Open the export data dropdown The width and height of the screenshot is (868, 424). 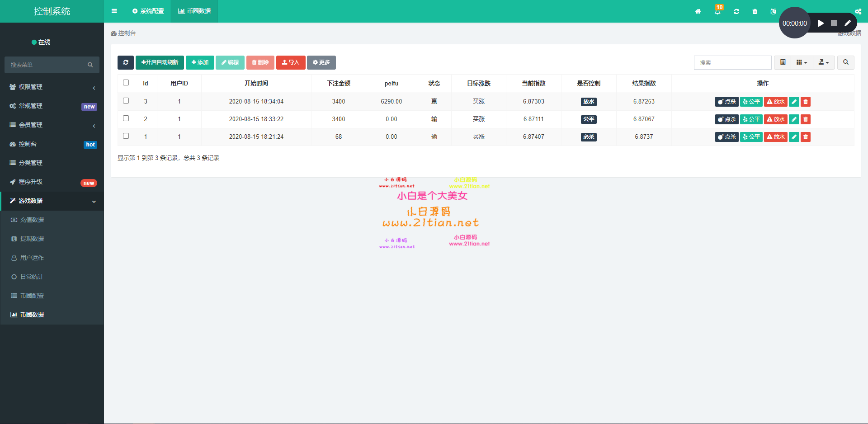tap(824, 62)
